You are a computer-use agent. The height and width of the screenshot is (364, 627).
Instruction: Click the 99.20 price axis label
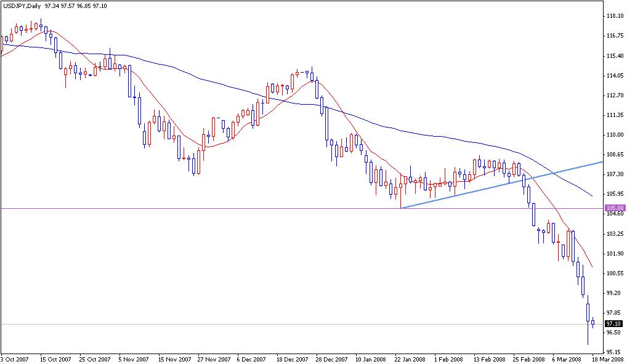click(614, 293)
